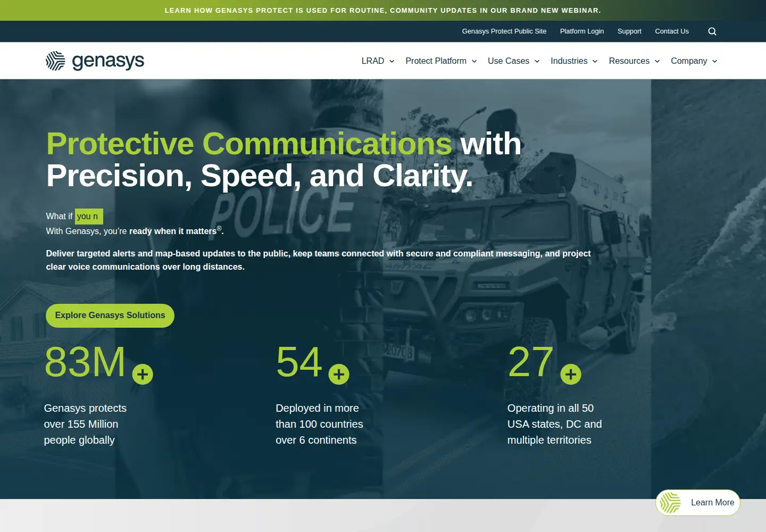Open the Industries menu item
The width and height of the screenshot is (766, 532).
pyautogui.click(x=569, y=61)
